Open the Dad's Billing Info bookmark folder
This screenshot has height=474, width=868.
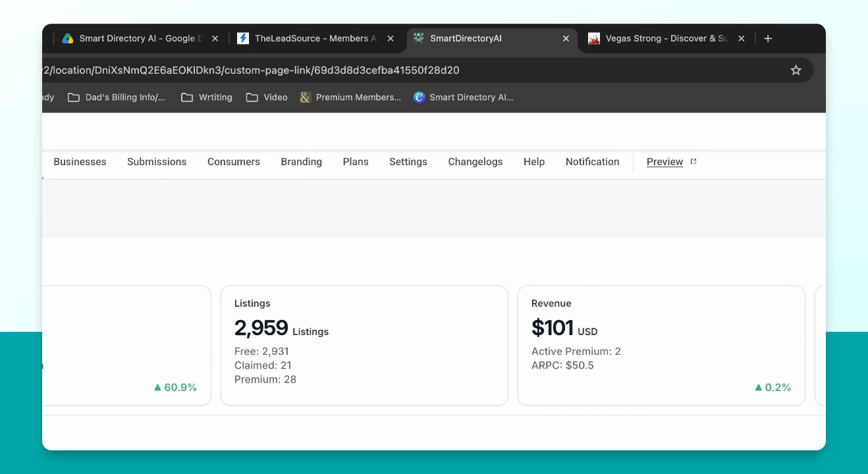[x=117, y=97]
